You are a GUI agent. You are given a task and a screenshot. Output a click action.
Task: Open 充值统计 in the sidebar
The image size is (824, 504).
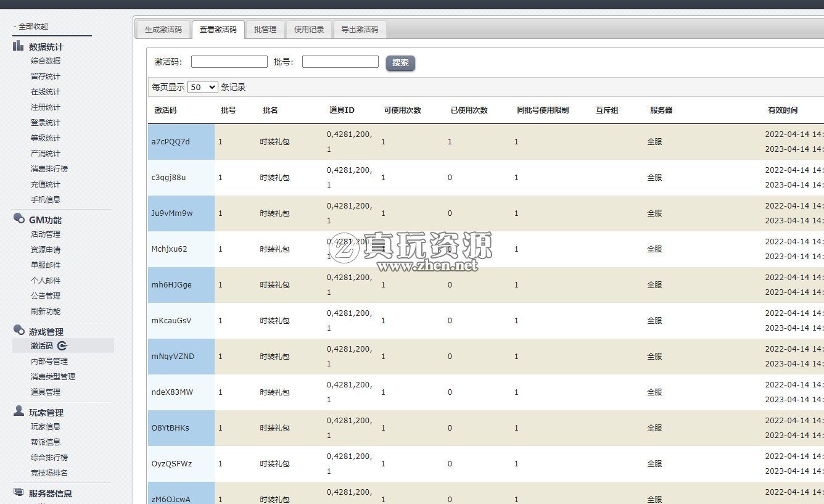(x=46, y=184)
